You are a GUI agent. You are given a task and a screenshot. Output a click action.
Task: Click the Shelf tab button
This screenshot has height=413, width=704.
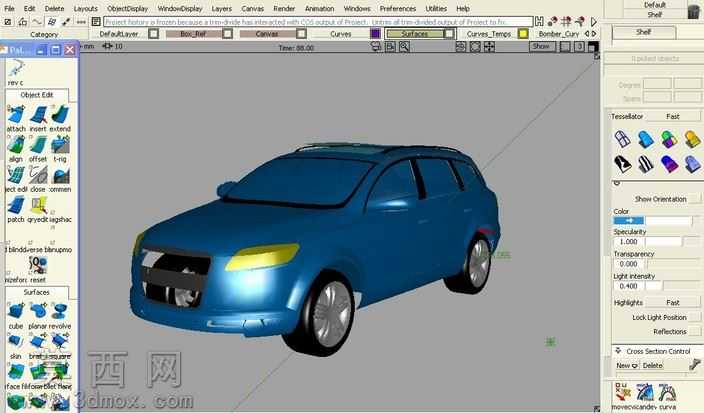(643, 32)
